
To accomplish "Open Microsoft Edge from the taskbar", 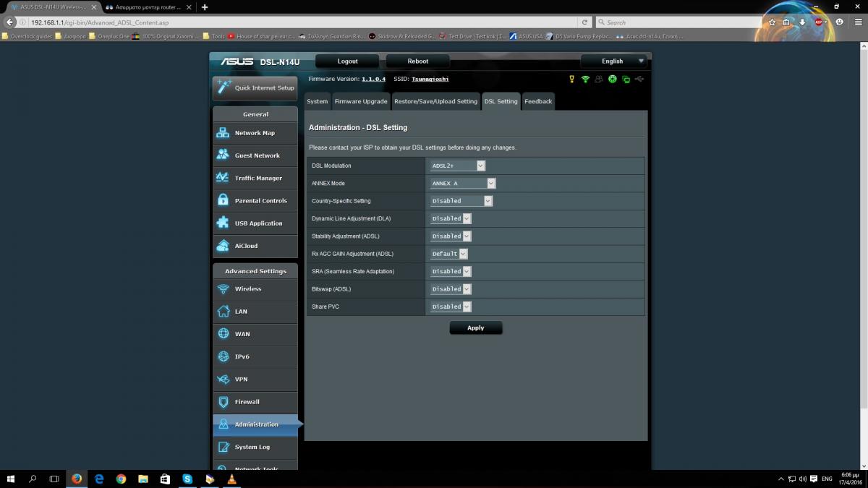I will (x=99, y=479).
